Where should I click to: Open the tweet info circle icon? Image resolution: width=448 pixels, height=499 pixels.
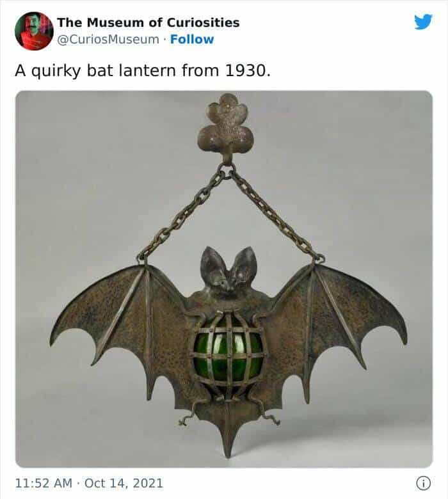pyautogui.click(x=423, y=483)
